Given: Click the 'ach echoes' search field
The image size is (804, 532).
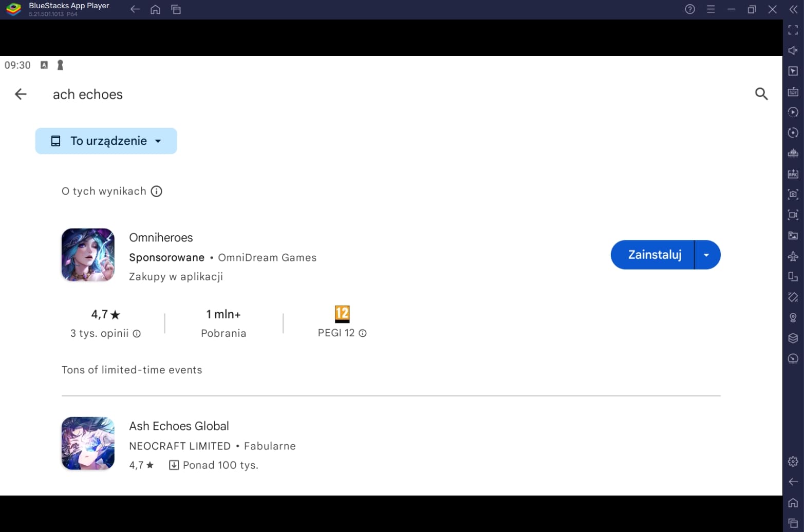Looking at the screenshot, I should click(x=88, y=94).
